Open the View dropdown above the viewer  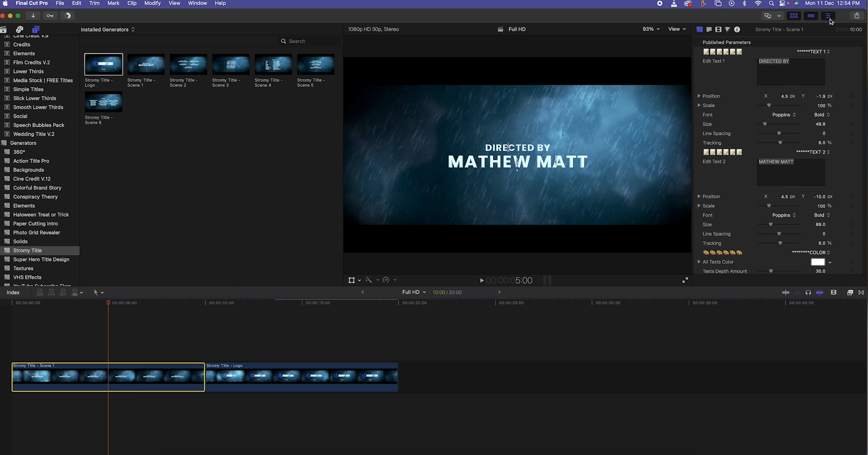tap(676, 29)
